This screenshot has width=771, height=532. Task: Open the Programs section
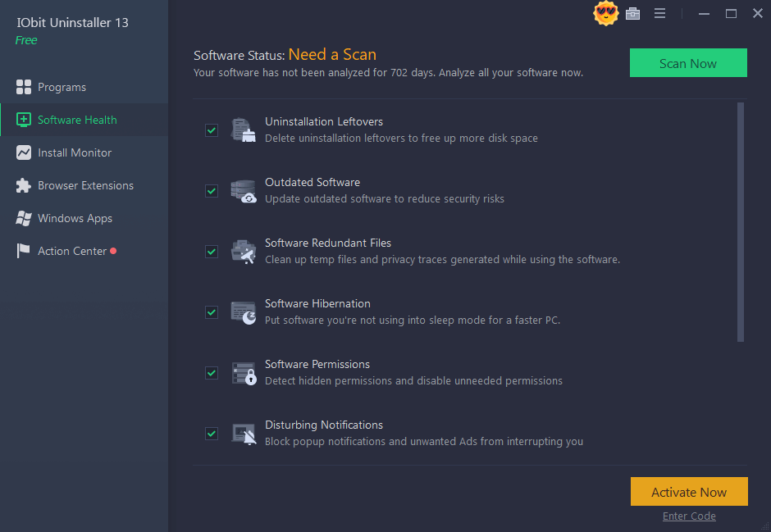point(84,87)
